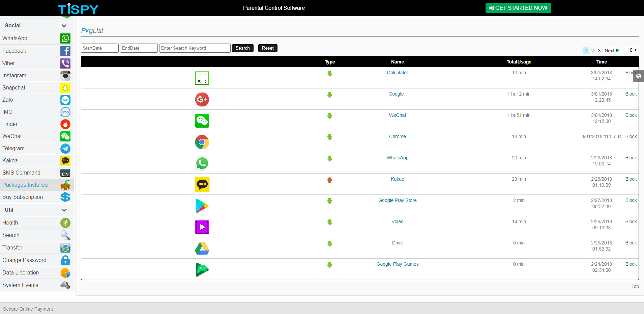Jump to Top link
This screenshot has width=644, height=314.
tap(635, 286)
